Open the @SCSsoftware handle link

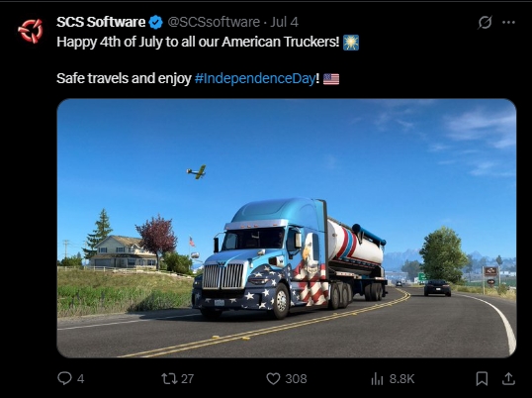point(214,22)
